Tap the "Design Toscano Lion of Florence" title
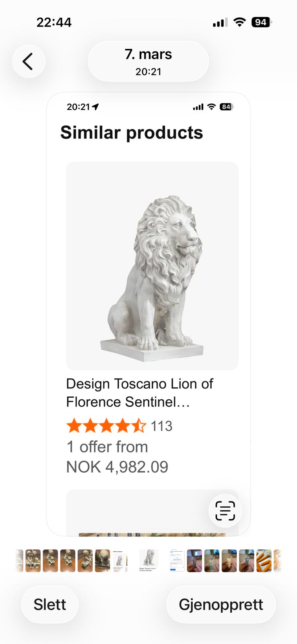The width and height of the screenshot is (297, 644). [139, 392]
